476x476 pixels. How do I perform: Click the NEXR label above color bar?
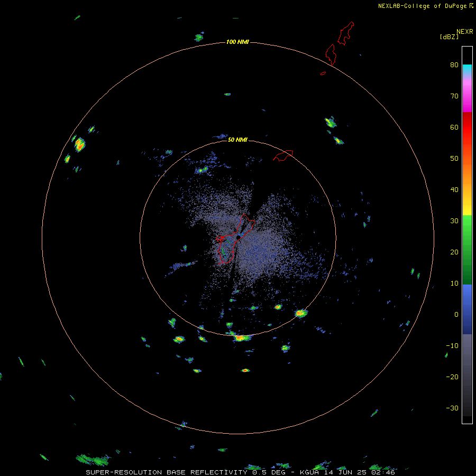tap(465, 32)
